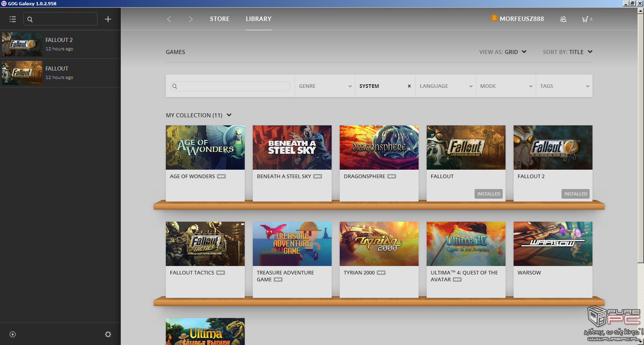
Task: Open the Ultima 4 cover
Action: coord(466,244)
